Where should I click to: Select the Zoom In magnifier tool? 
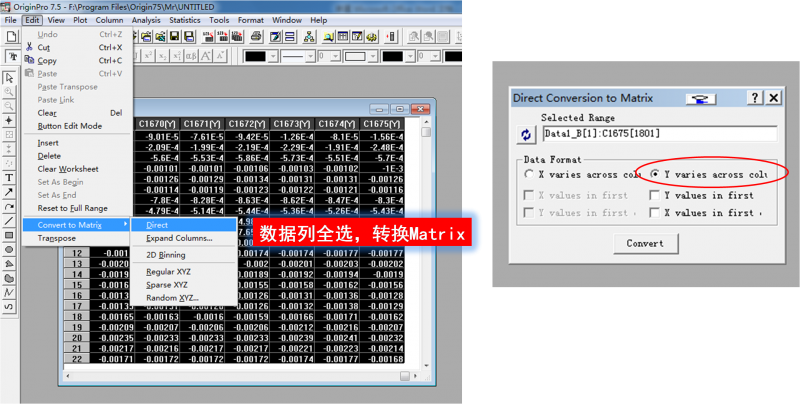coord(9,92)
